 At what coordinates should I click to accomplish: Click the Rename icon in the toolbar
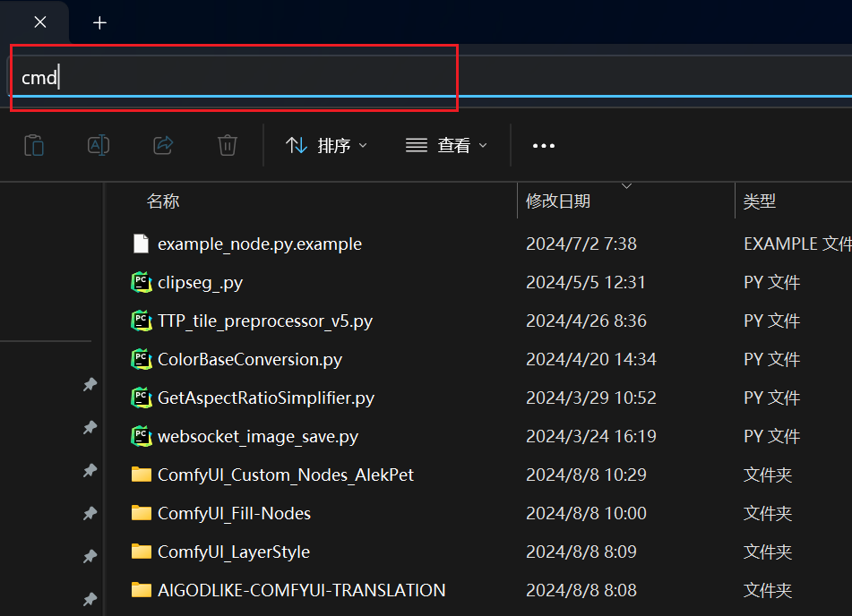[99, 145]
